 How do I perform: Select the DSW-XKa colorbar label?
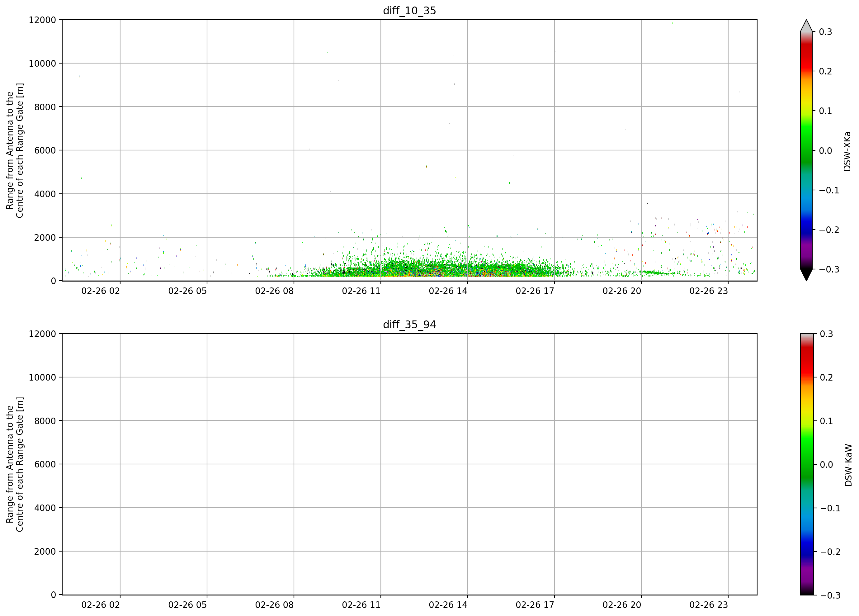pyautogui.click(x=847, y=151)
